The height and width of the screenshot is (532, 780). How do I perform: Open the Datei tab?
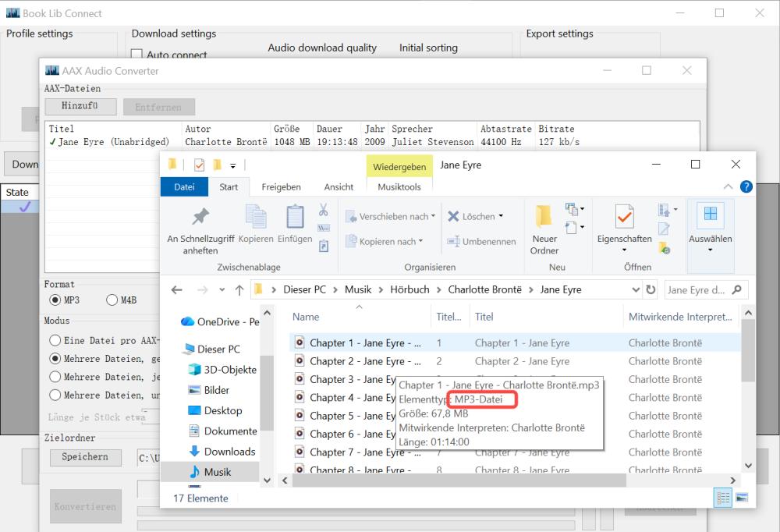pyautogui.click(x=185, y=186)
